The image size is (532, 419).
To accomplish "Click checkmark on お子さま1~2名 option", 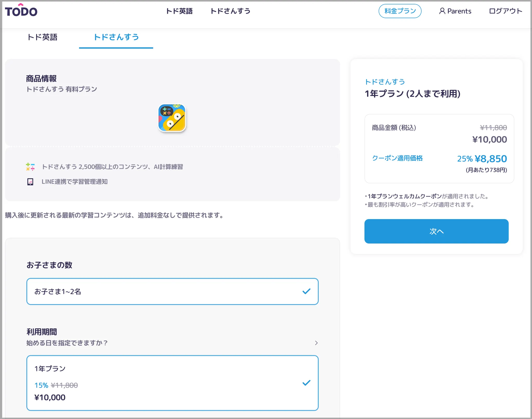I will [x=306, y=291].
